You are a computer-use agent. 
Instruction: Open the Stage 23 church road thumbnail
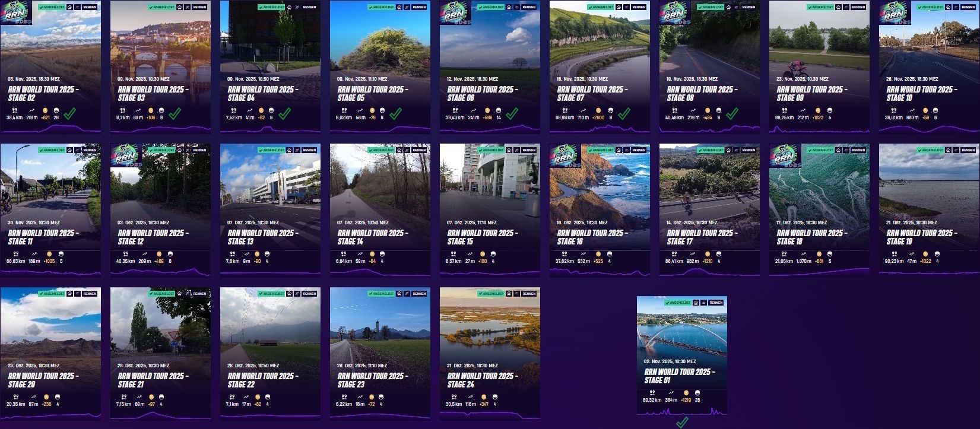click(380, 323)
